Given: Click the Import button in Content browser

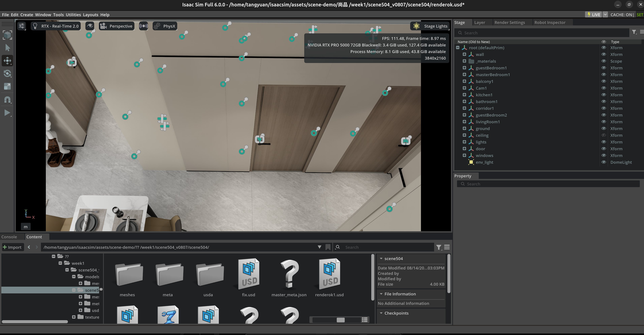Looking at the screenshot, I should (x=12, y=247).
